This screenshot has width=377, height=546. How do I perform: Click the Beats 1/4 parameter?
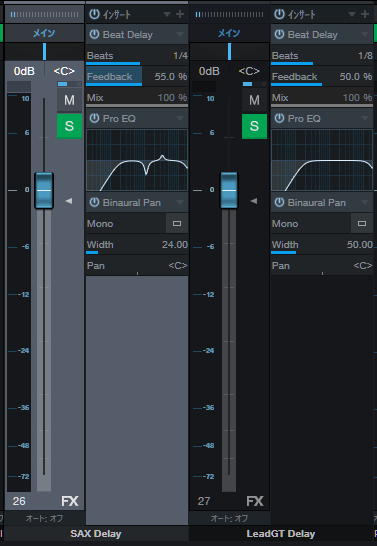137,56
